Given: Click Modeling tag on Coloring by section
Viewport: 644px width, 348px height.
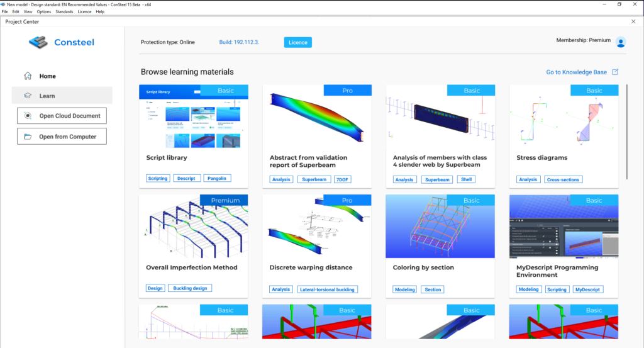Looking at the screenshot, I should [x=405, y=289].
